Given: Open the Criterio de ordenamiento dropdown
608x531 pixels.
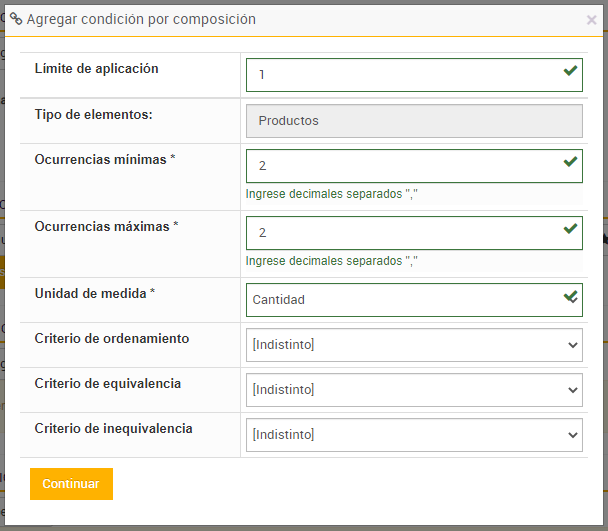Looking at the screenshot, I should point(400,345).
